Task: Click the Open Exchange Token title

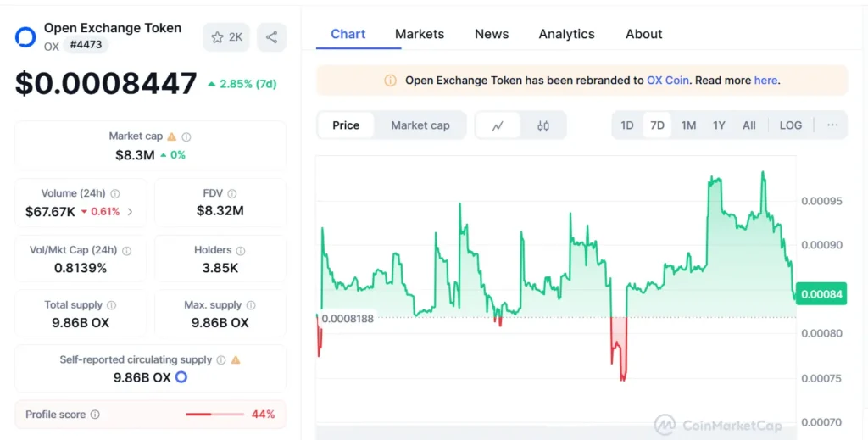Action: coord(113,28)
